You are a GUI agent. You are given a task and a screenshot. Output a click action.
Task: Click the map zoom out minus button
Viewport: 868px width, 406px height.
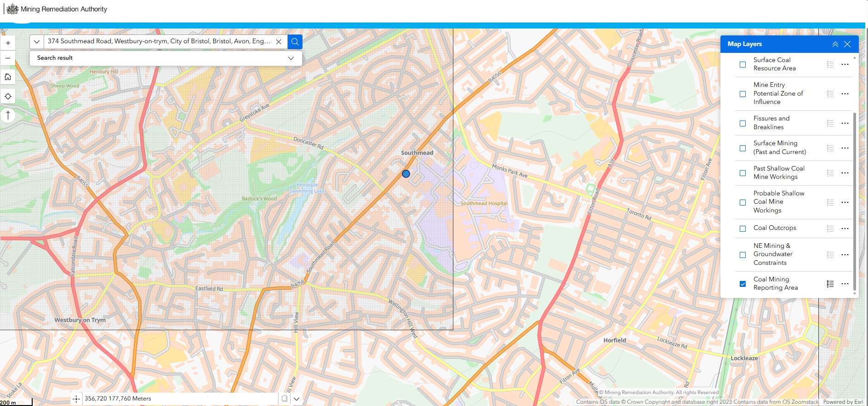click(x=8, y=58)
